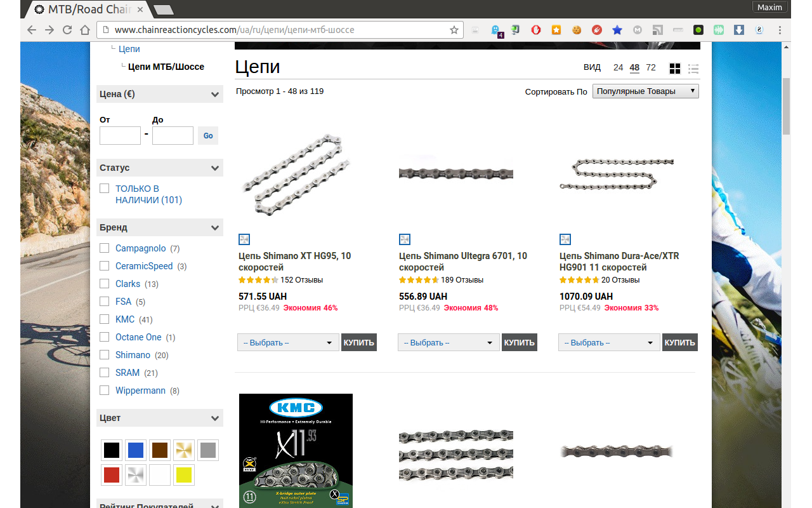Open the KMC X11 chain thumbnail

[296, 451]
